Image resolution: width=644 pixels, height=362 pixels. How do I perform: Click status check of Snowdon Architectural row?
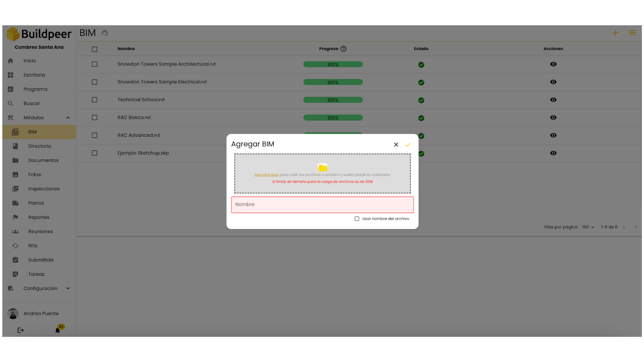tap(421, 65)
